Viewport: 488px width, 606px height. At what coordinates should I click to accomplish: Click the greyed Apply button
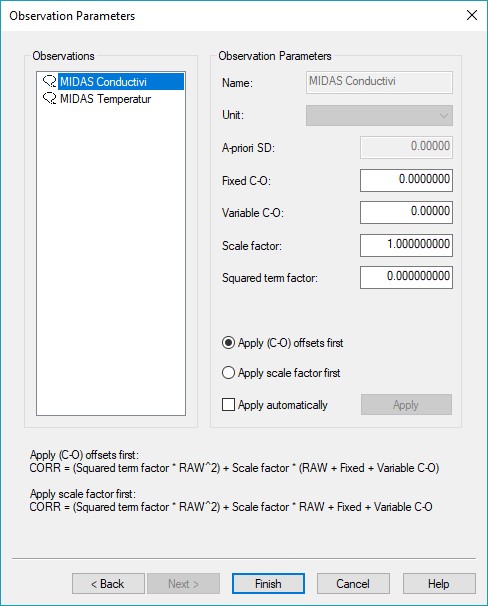click(x=406, y=405)
